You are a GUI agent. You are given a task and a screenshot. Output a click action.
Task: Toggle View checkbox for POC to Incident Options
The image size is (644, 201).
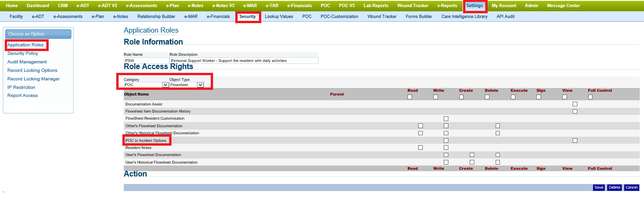point(575,140)
